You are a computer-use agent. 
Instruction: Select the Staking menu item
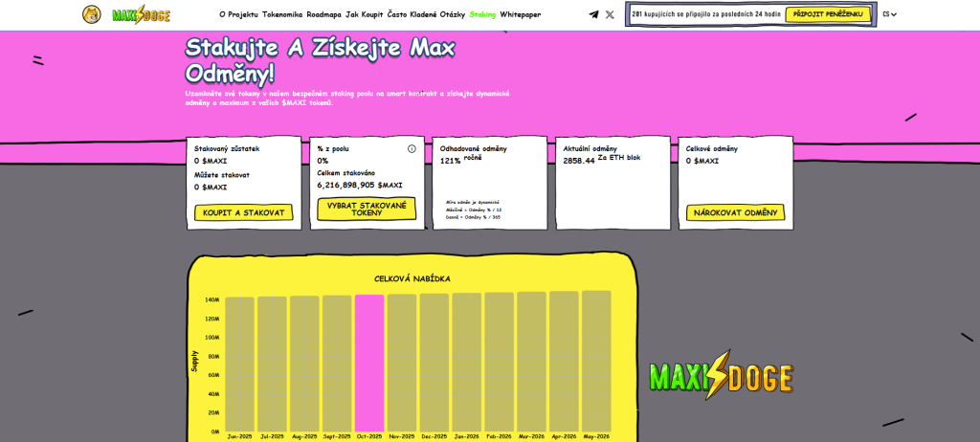(x=482, y=14)
